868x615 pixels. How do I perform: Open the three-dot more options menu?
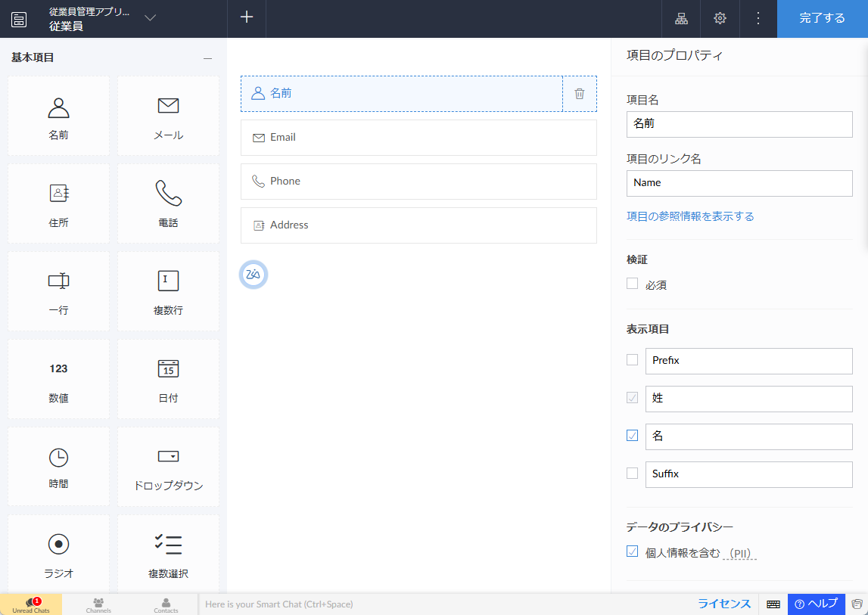click(758, 19)
